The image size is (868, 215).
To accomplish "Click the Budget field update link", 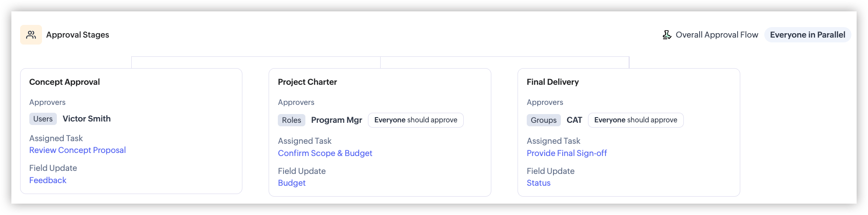I will pyautogui.click(x=292, y=183).
